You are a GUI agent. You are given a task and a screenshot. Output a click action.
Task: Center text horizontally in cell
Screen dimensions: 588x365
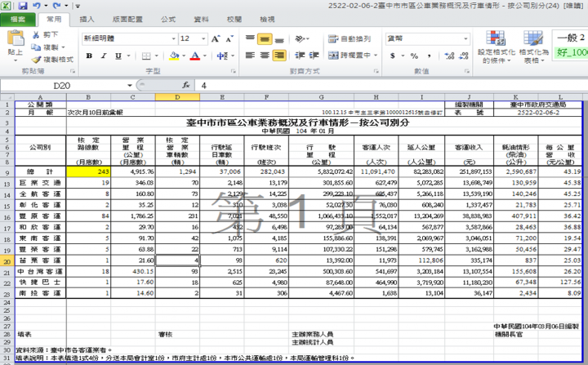coord(265,56)
